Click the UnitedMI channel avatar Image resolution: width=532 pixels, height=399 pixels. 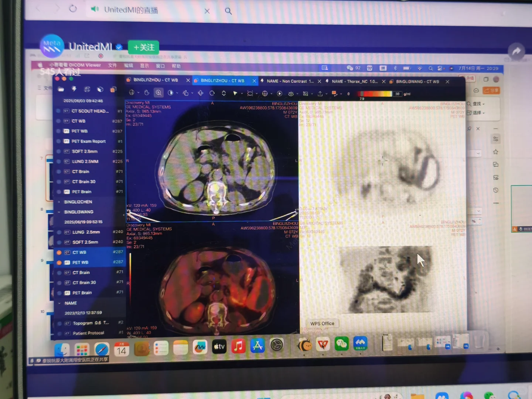click(52, 46)
